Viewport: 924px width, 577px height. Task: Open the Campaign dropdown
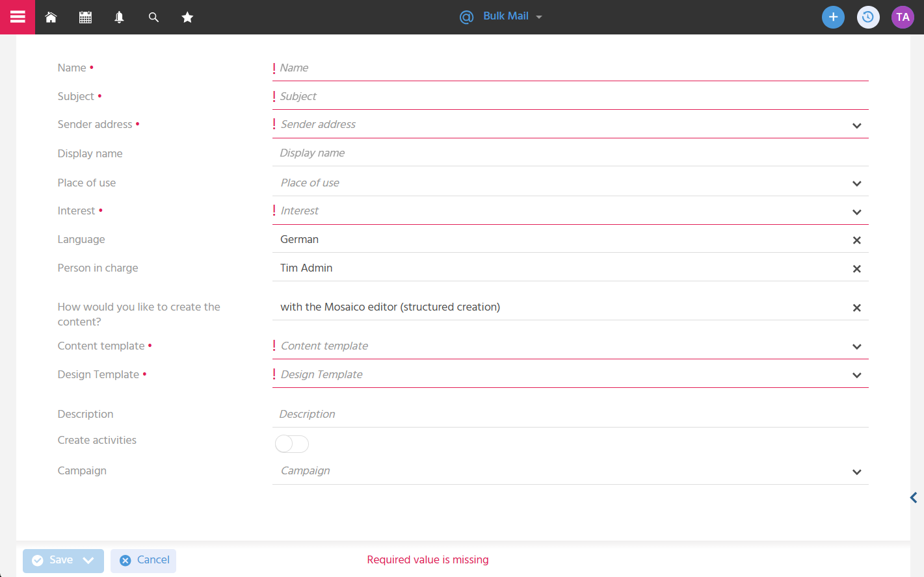(x=857, y=472)
